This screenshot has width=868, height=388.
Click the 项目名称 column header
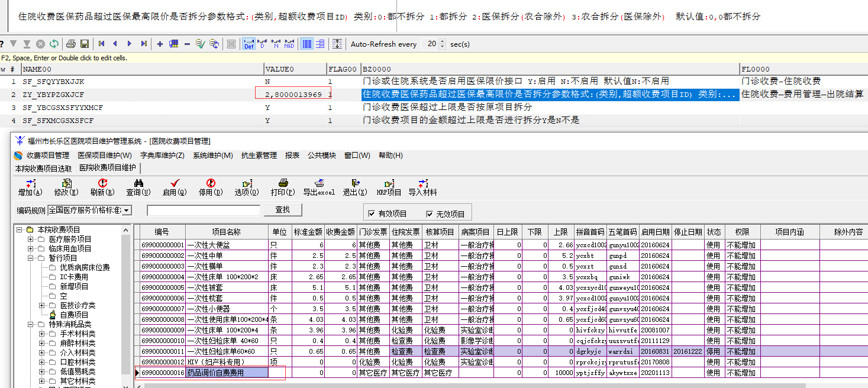click(x=227, y=232)
